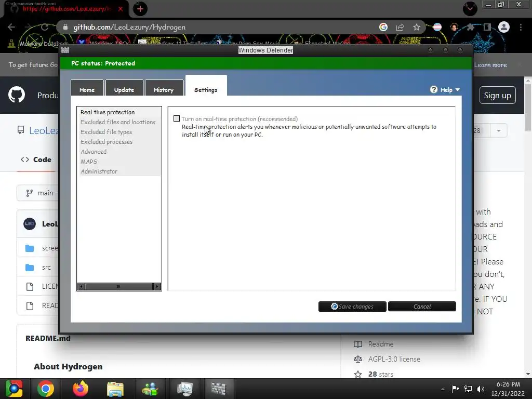
Task: Open the tab search dropdown in Chrome
Action: tap(470, 8)
